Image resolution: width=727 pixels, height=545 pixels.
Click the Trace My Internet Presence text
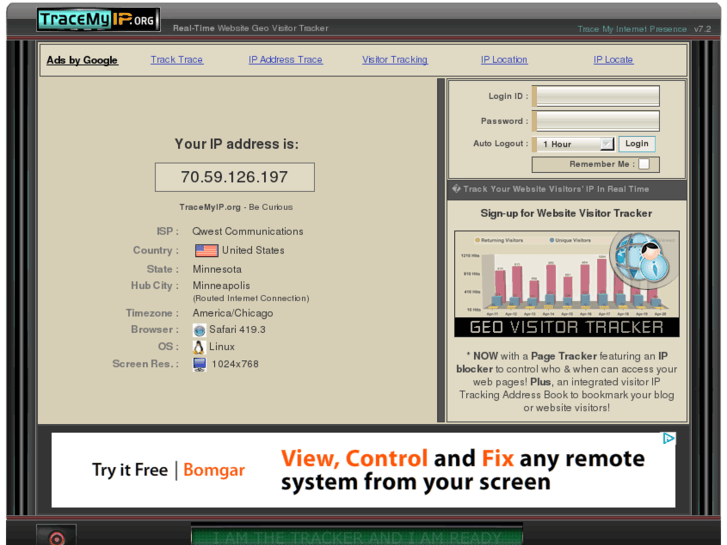pos(632,29)
